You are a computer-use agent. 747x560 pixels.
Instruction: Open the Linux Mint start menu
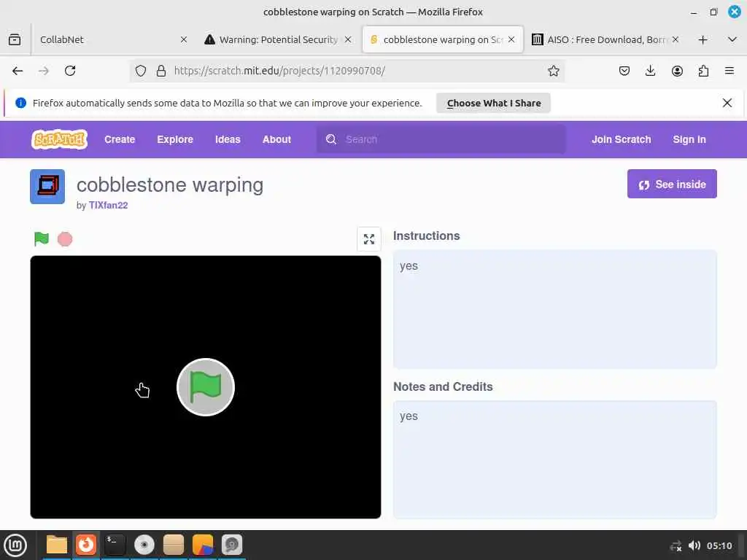pos(15,545)
